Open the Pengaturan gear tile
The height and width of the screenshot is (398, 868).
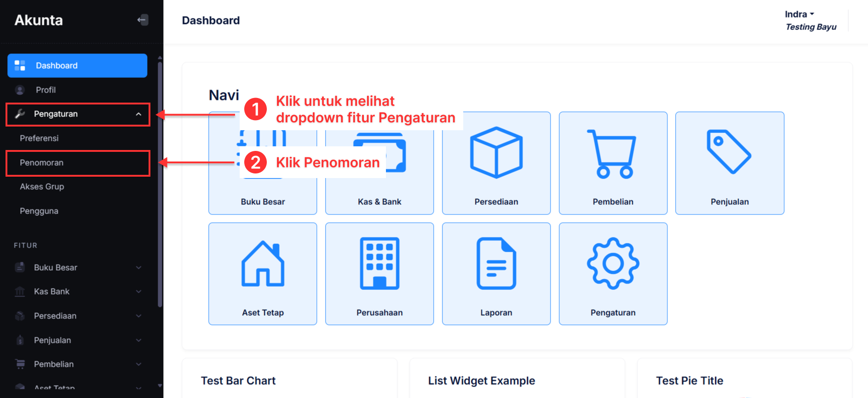tap(613, 274)
